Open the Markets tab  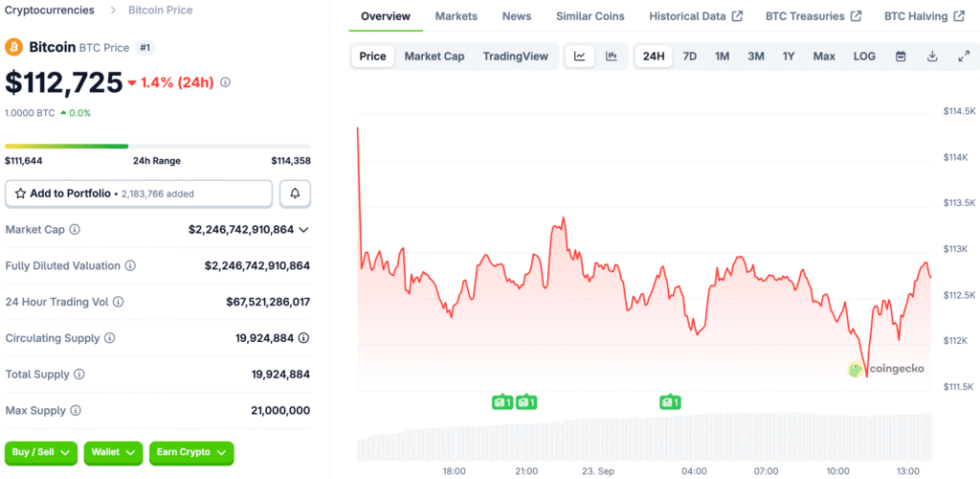point(457,16)
